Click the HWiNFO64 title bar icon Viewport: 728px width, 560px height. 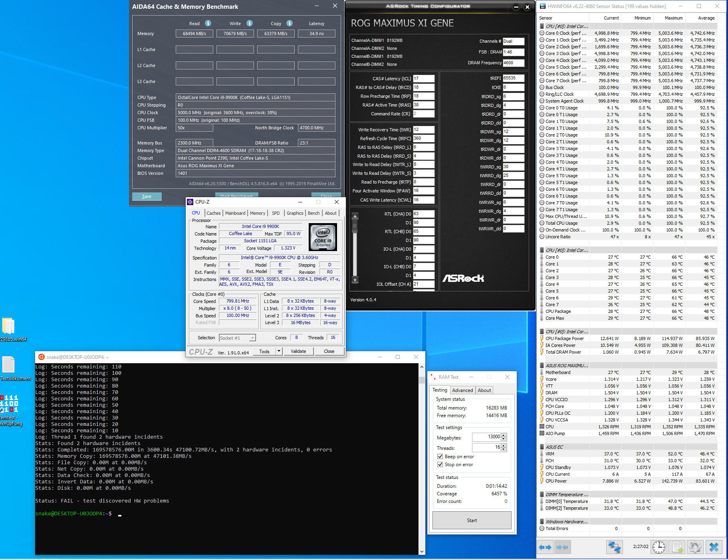543,6
